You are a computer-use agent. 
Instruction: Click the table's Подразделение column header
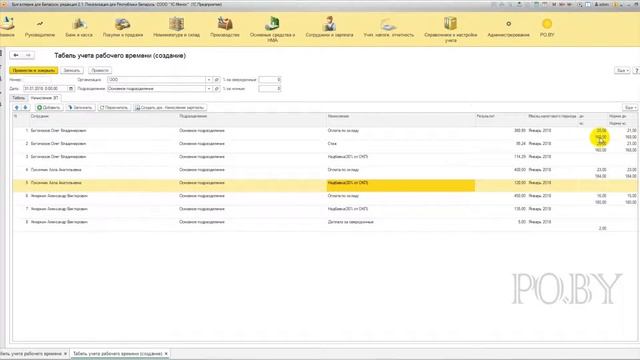click(252, 116)
